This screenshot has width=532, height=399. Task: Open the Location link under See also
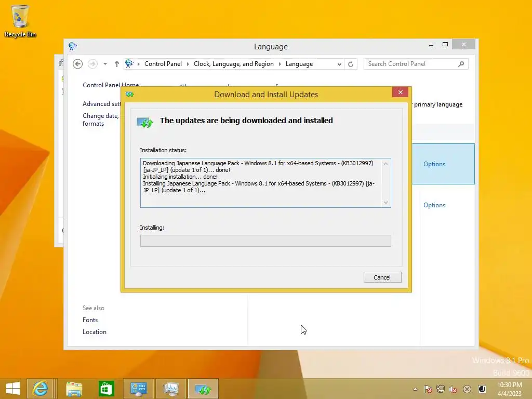coord(95,332)
